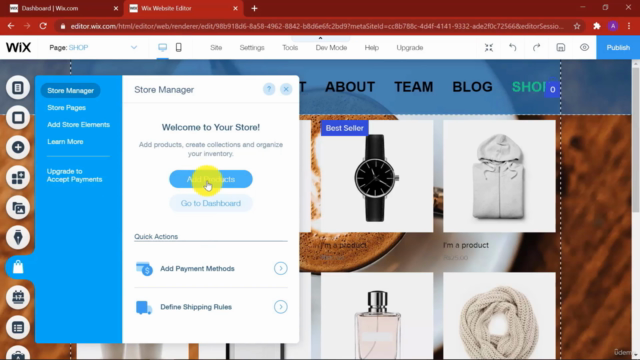Click Upgrade to Accept Payments link

(74, 175)
